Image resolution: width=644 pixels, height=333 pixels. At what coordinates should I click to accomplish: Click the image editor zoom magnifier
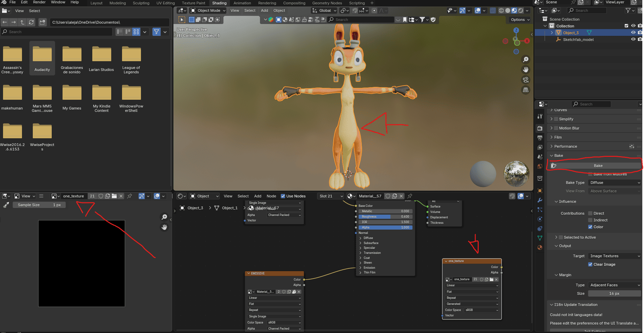point(164,217)
